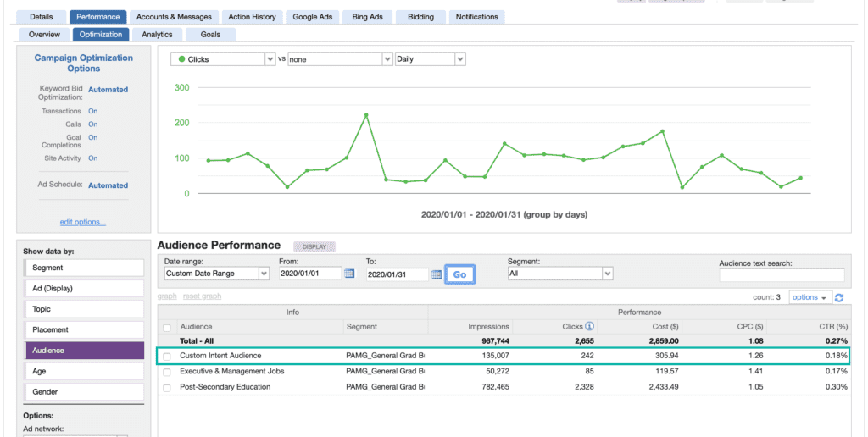This screenshot has height=437, width=868.
Task: Switch to the Overview sub-tab
Action: click(x=44, y=34)
